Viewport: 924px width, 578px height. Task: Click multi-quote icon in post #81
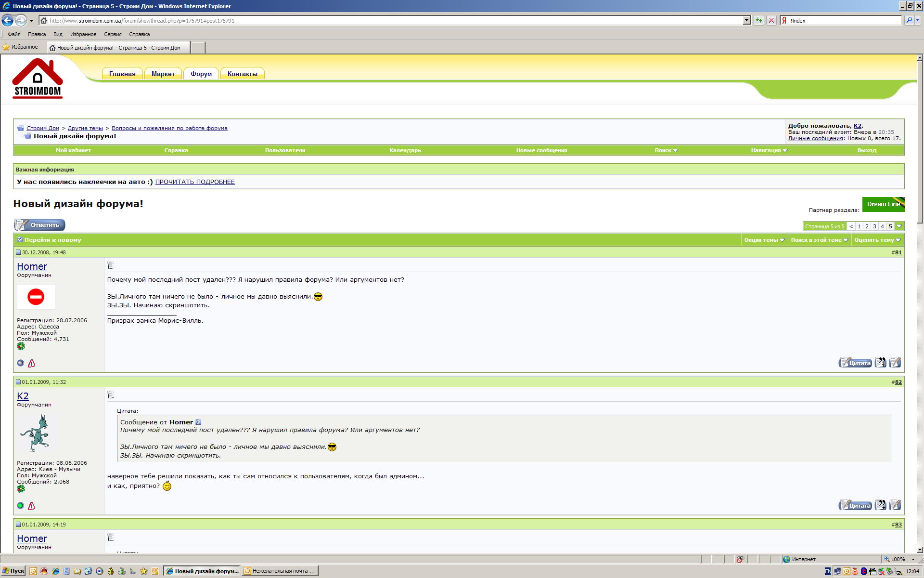880,362
